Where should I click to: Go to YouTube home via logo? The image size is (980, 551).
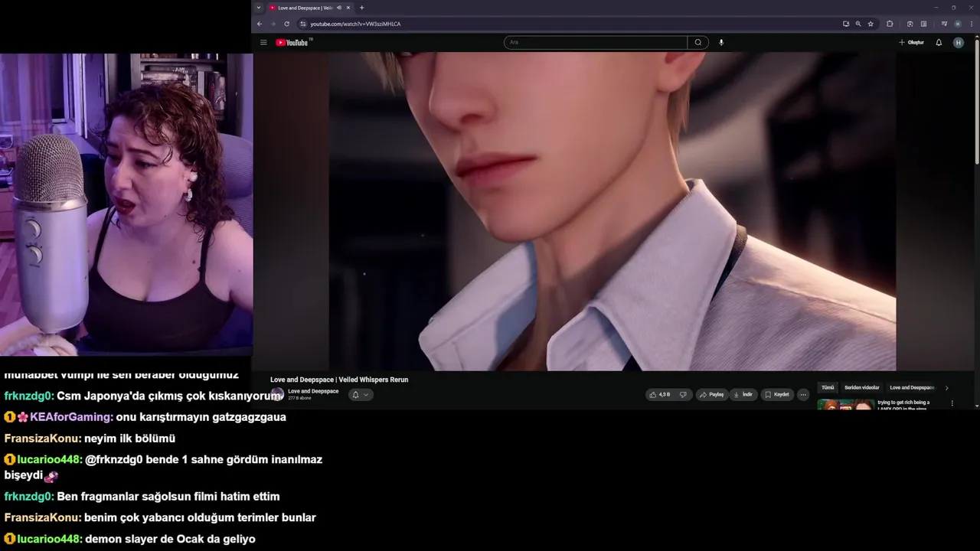pyautogui.click(x=292, y=43)
